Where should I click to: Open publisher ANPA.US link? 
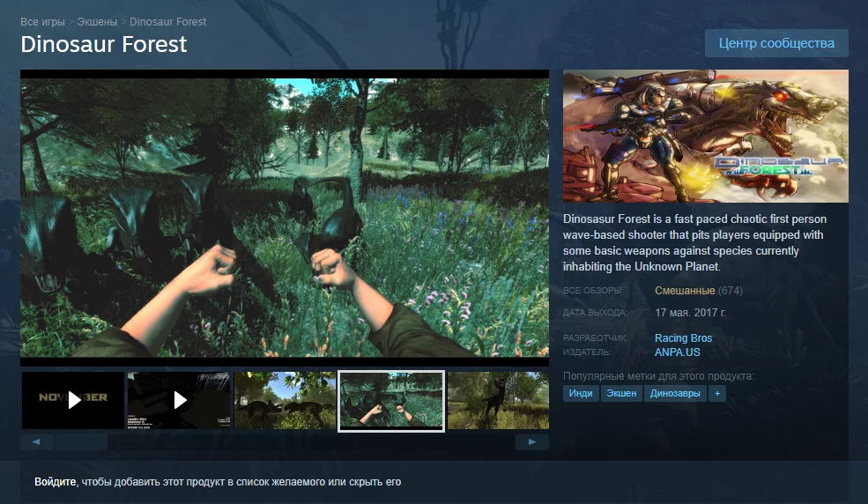coord(677,352)
